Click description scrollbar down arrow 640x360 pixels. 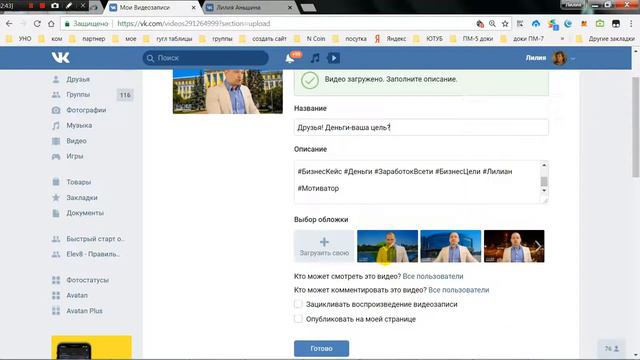(544, 190)
